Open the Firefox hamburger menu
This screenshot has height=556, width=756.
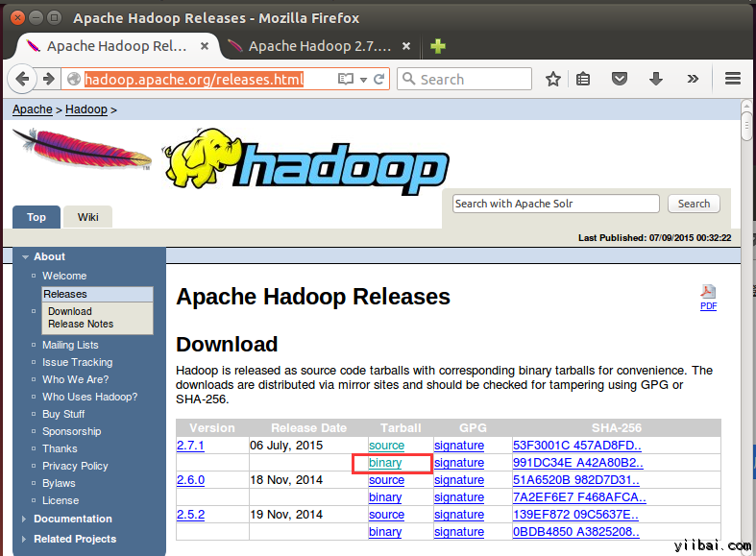point(733,79)
